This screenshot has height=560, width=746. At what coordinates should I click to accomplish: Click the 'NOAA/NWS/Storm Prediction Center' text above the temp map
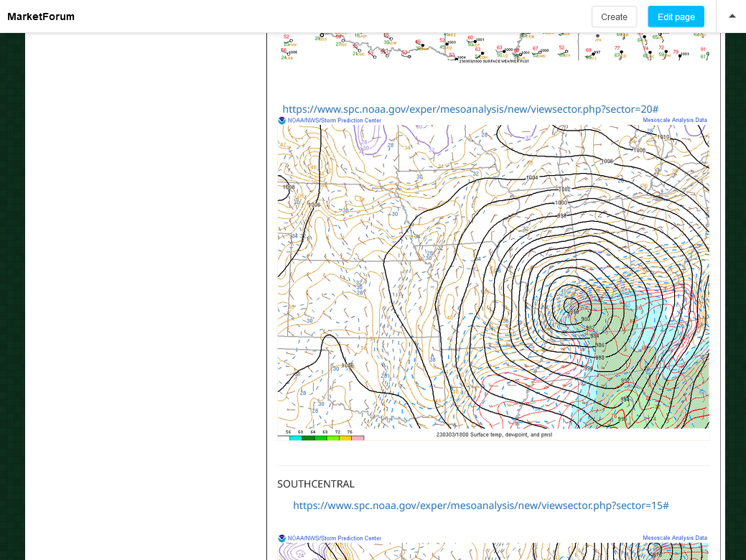point(335,121)
